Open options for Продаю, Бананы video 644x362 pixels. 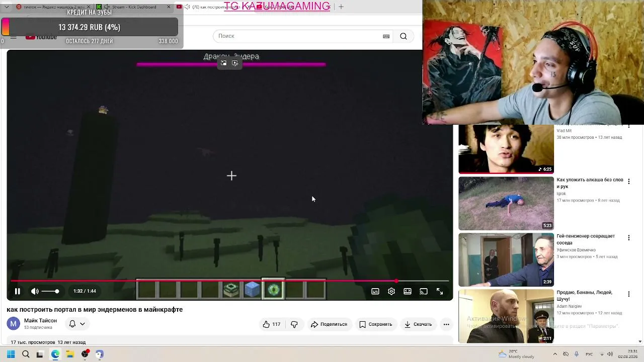(628, 294)
